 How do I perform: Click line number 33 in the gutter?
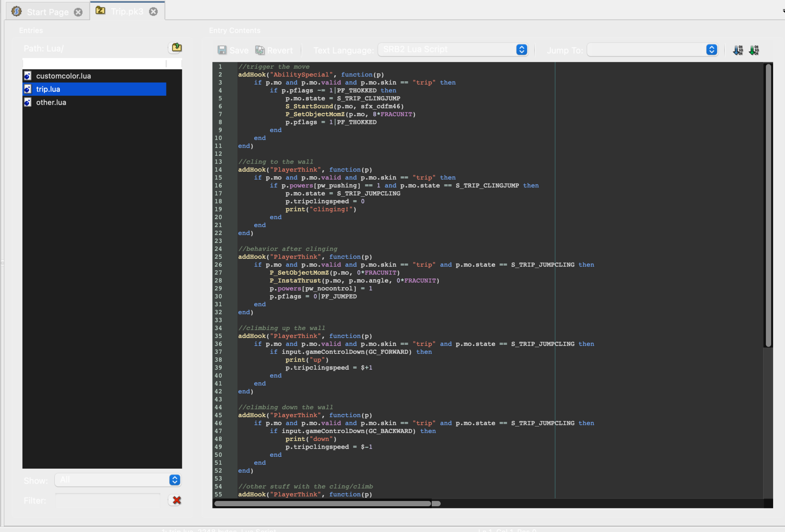(x=218, y=320)
